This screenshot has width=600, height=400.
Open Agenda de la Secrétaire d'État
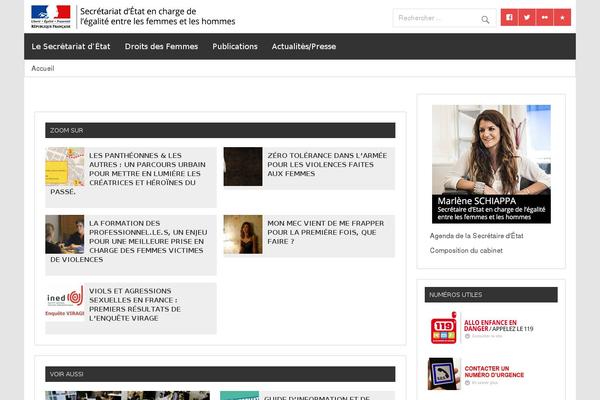[481, 237]
